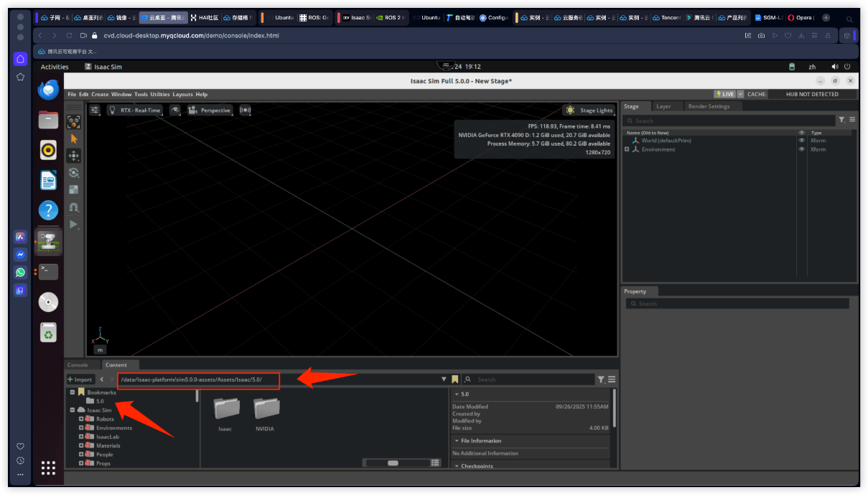The height and width of the screenshot is (495, 868).
Task: Open the RTX - Real-Time renderer dropdown
Action: click(135, 110)
